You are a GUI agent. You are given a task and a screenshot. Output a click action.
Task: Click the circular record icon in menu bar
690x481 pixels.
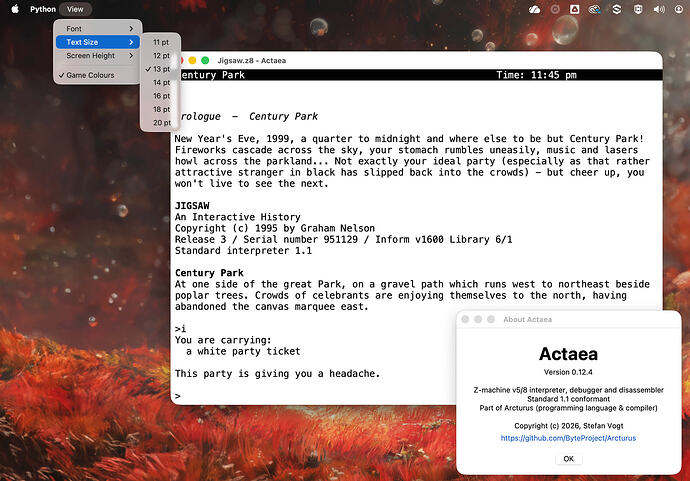(x=555, y=9)
